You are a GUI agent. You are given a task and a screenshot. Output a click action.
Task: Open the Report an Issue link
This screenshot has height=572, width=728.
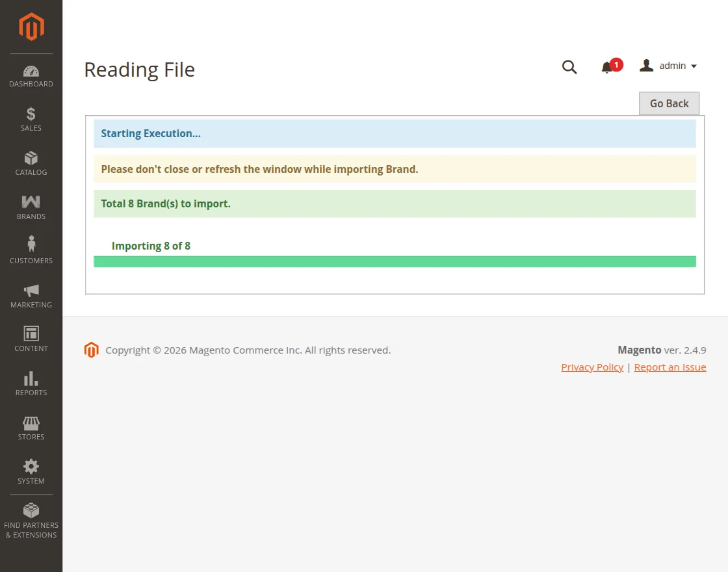pyautogui.click(x=670, y=367)
